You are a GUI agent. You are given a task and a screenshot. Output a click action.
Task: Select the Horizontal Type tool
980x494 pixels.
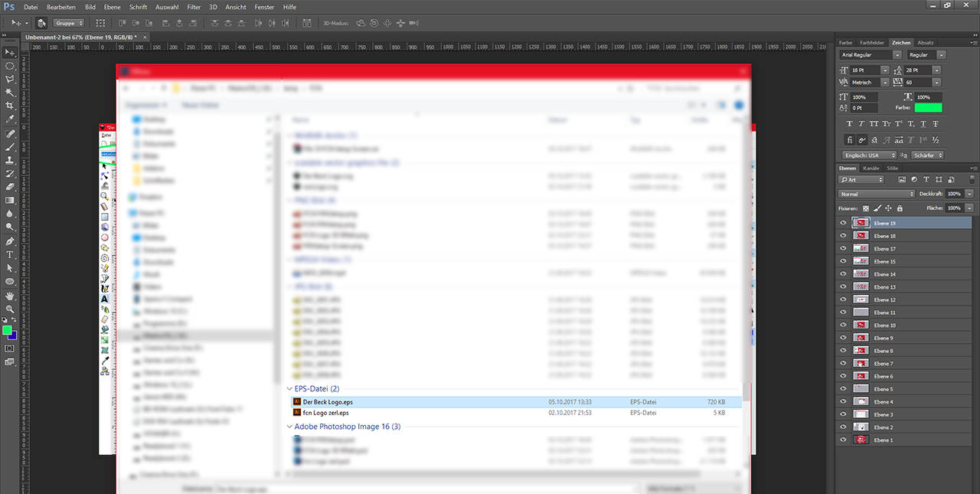tap(10, 254)
